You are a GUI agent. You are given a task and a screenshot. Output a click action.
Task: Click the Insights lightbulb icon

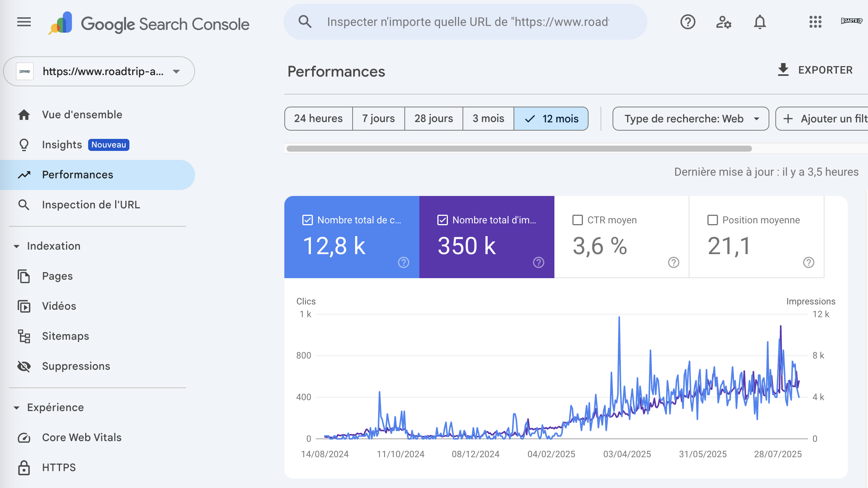[24, 145]
